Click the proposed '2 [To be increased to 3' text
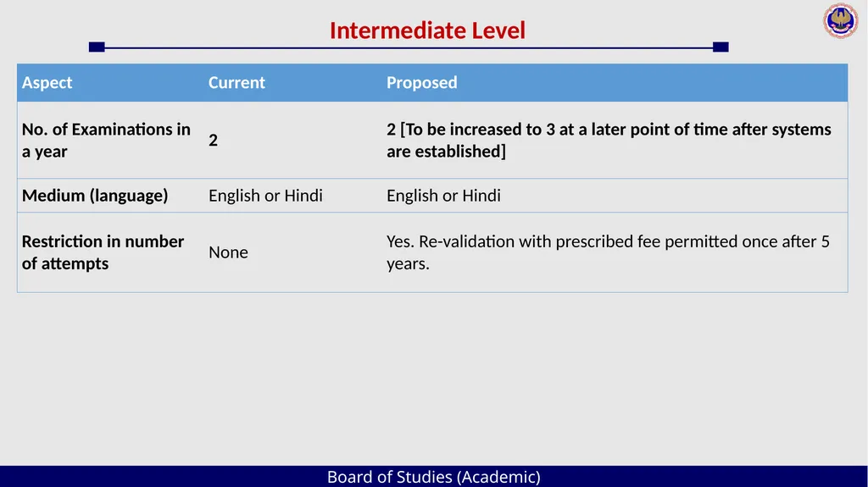The image size is (868, 487). 609,140
